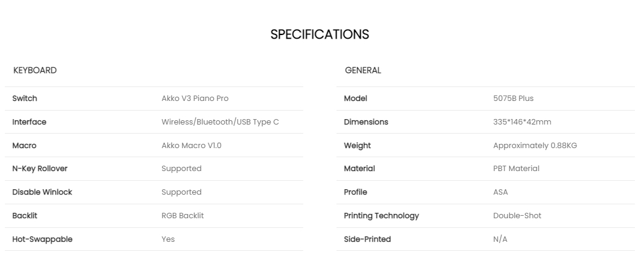Click the Dimensions value 335*146*42mm
Viewport: 644px width, 269px height.
click(522, 122)
